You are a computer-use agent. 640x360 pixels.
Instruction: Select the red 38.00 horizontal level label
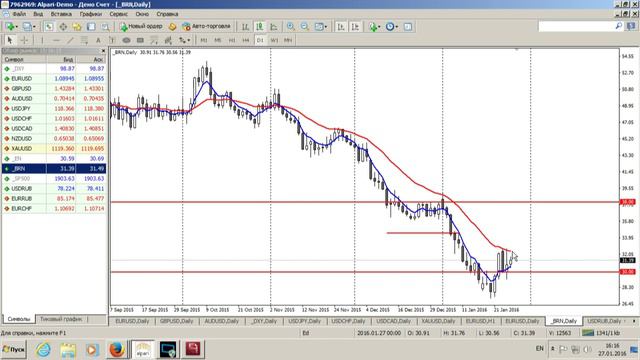(x=627, y=202)
